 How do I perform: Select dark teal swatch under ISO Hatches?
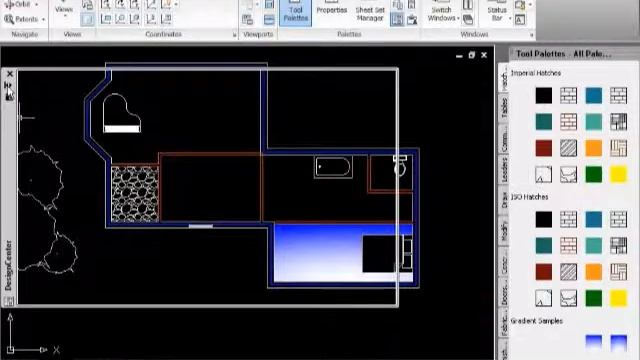click(543, 246)
